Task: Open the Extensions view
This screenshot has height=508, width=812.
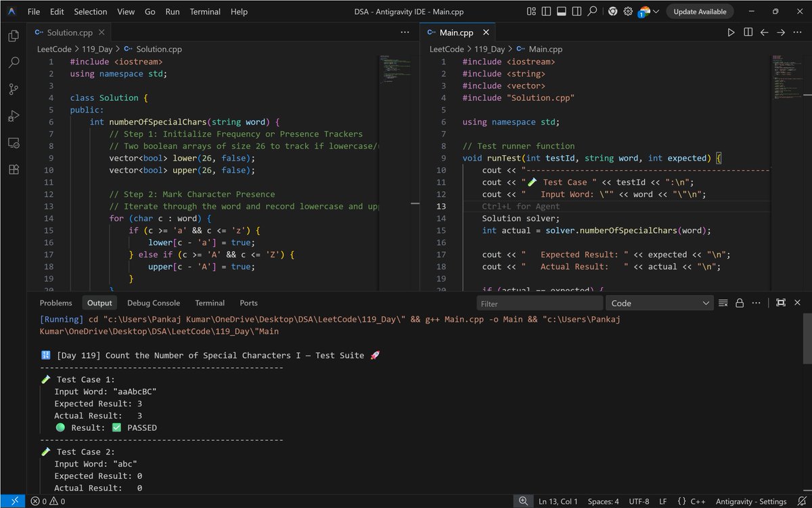Action: 14,169
